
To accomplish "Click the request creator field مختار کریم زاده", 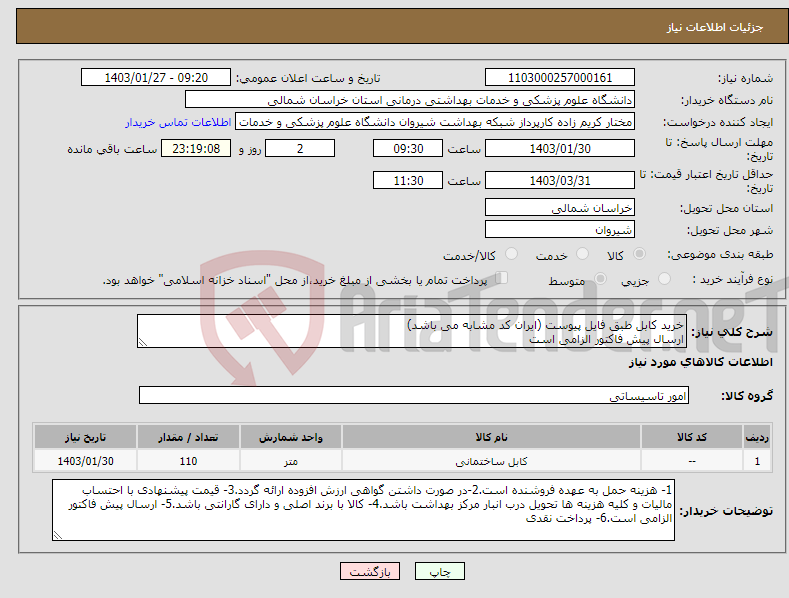I will point(435,122).
